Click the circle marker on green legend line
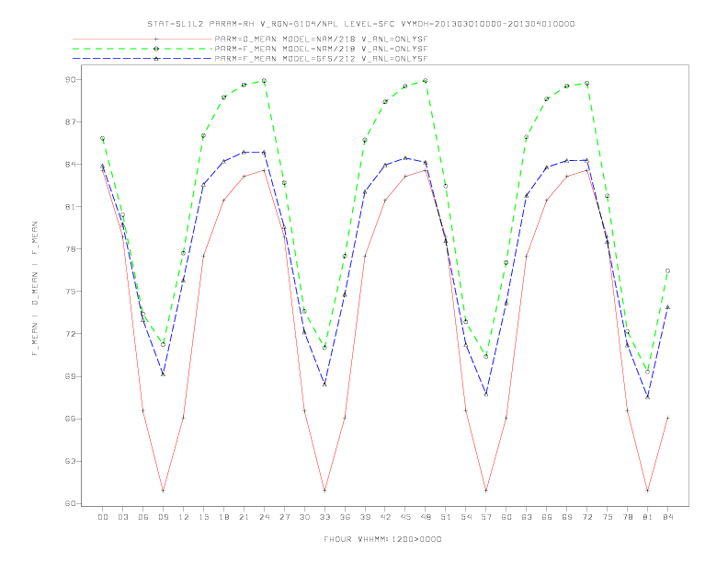The width and height of the screenshot is (728, 563). [x=156, y=49]
